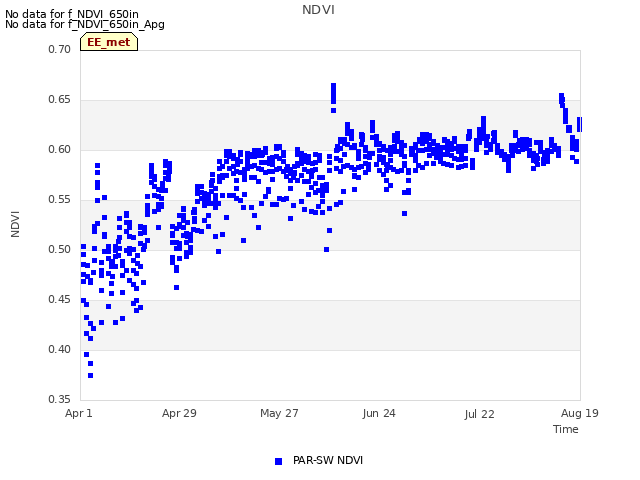The width and height of the screenshot is (640, 480).
Task: Click the 0.55 y-axis tick label
Action: (60, 200)
